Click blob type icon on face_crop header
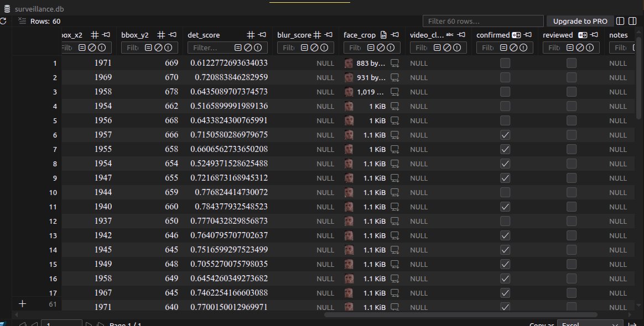The width and height of the screenshot is (644, 326). (383, 35)
